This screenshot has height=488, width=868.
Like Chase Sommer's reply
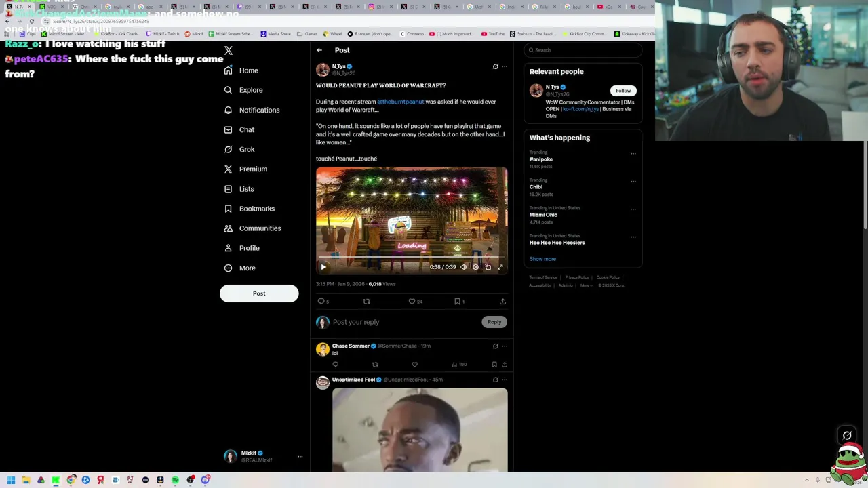pyautogui.click(x=414, y=365)
